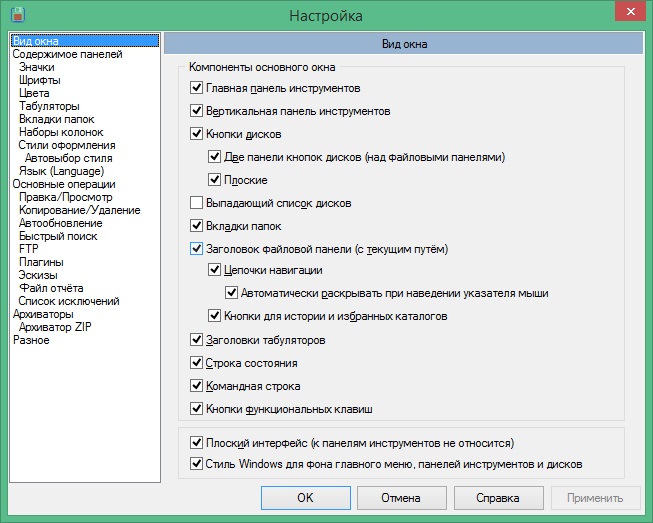Close the Настройка dialog window

(631, 12)
